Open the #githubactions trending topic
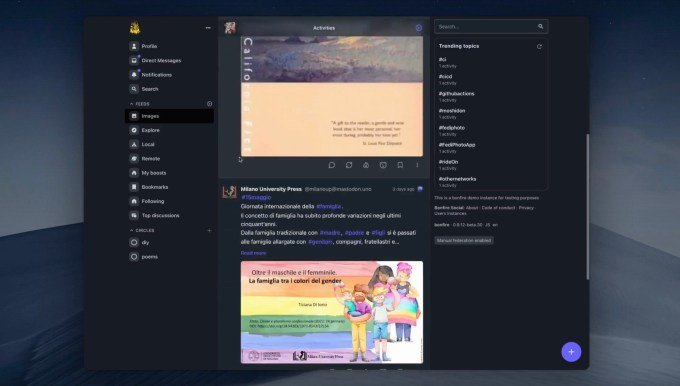This screenshot has width=680, height=386. click(456, 94)
